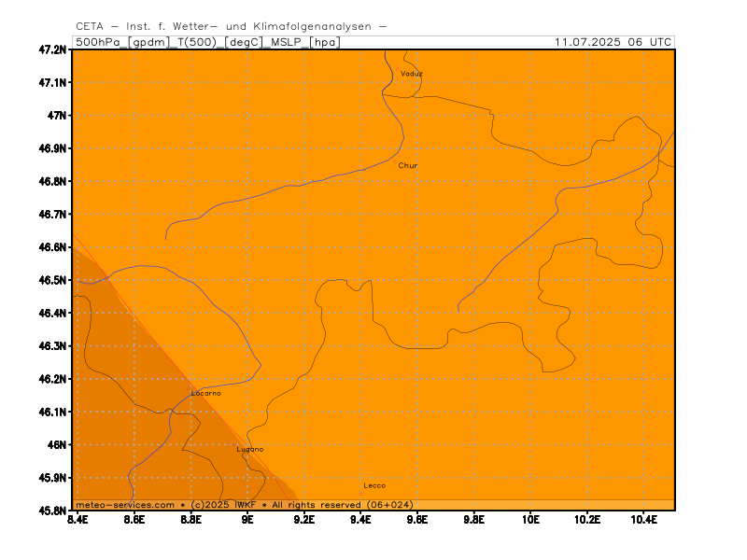This screenshot has height=560, width=747.
Task: Click the 46.8N latitude label
Action: (52, 181)
